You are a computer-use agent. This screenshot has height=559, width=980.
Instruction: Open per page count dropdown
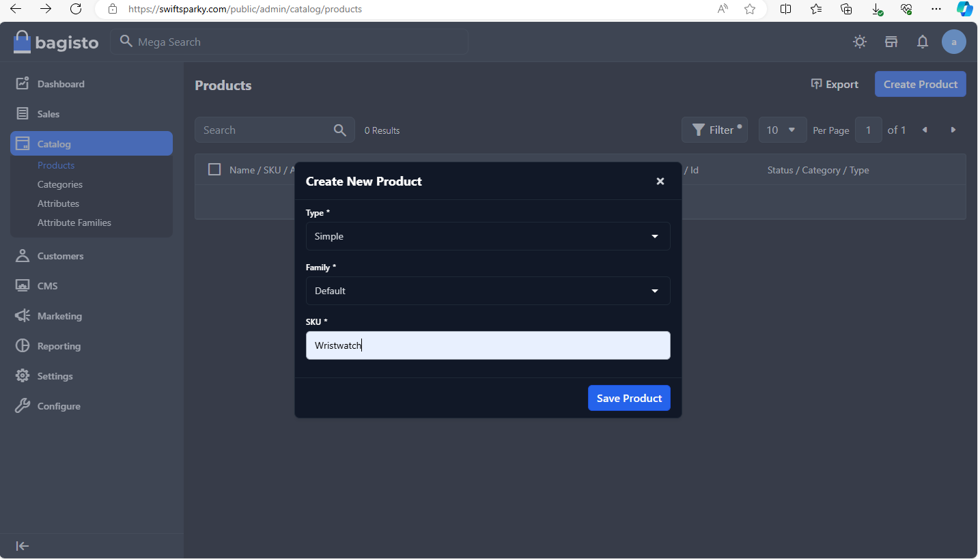[x=783, y=130]
